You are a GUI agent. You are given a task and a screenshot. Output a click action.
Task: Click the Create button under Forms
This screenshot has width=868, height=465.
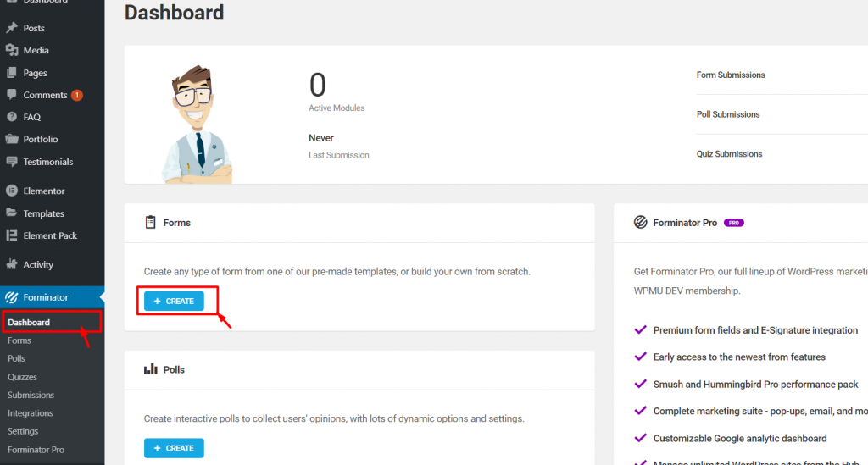(x=174, y=302)
